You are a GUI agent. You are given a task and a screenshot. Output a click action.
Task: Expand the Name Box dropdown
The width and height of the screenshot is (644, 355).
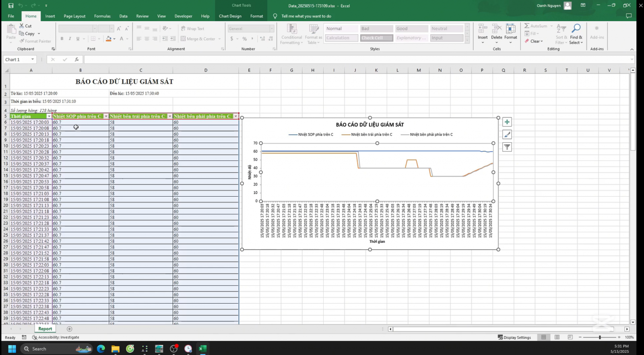[33, 60]
